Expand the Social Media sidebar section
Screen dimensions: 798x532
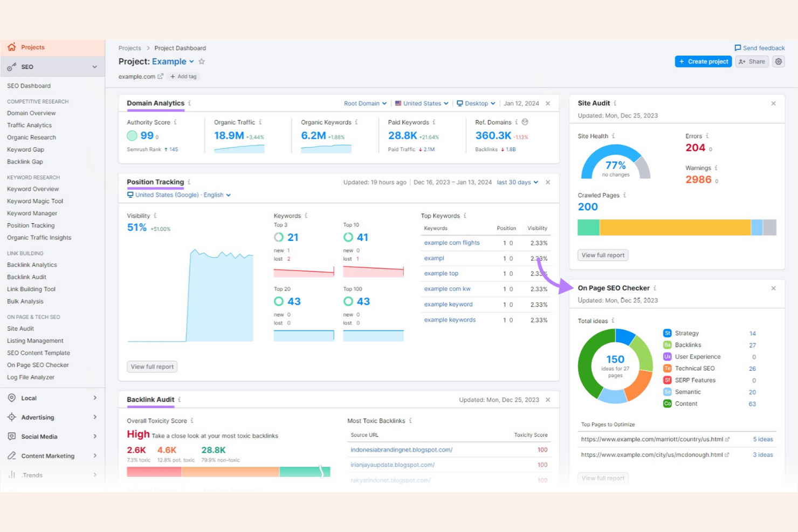tap(95, 437)
